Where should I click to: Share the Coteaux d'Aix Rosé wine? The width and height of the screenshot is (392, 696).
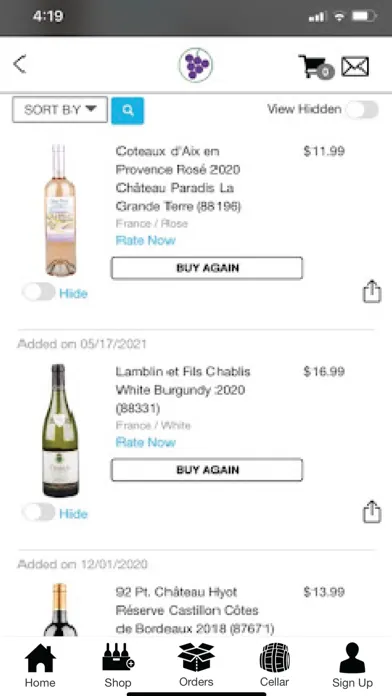pos(372,291)
